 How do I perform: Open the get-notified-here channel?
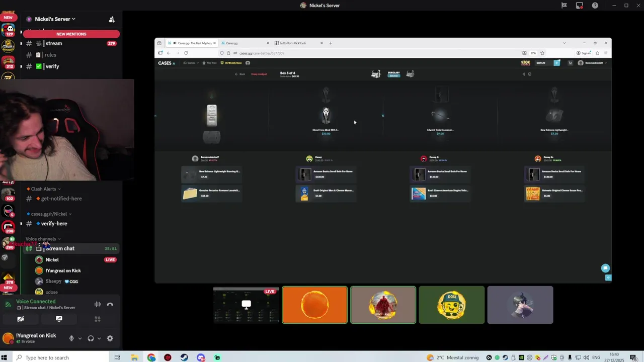[x=70, y=199]
